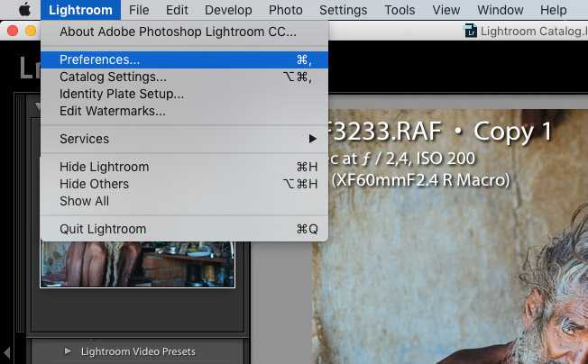
Task: Open Catalog Settings...
Action: [x=184, y=77]
